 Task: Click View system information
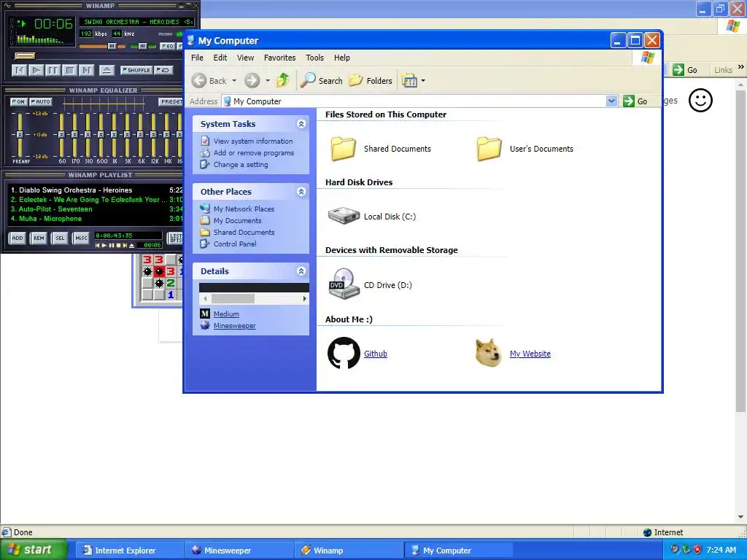(253, 141)
